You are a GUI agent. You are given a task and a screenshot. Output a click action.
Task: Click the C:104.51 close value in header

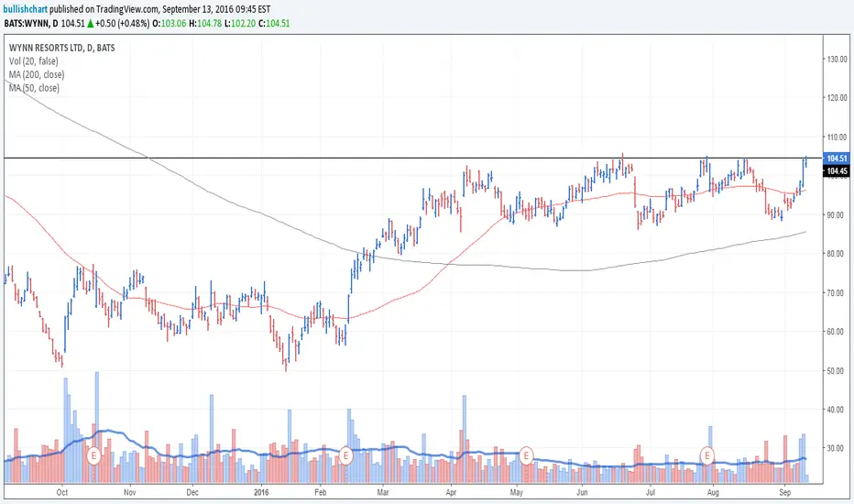pos(274,24)
